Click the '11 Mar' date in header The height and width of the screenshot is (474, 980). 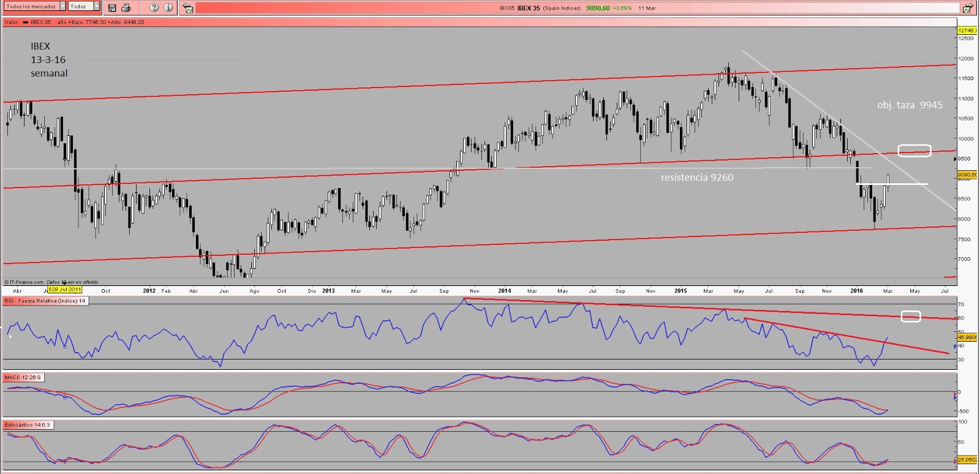[x=647, y=8]
